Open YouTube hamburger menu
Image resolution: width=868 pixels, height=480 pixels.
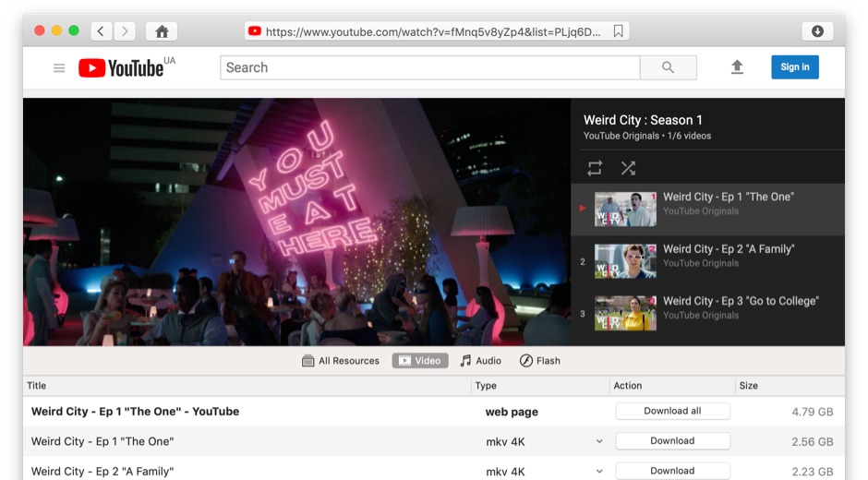click(59, 68)
